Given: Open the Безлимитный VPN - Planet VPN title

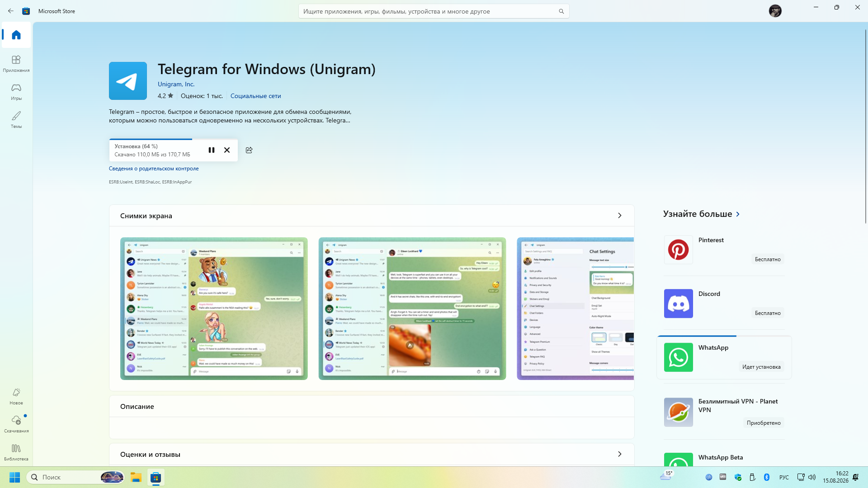Looking at the screenshot, I should coord(738,406).
